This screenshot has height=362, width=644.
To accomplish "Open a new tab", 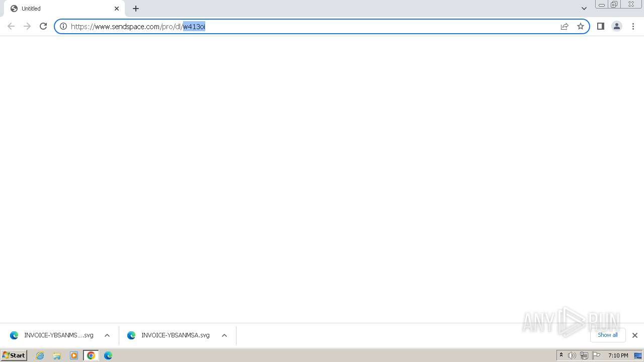I will (136, 9).
